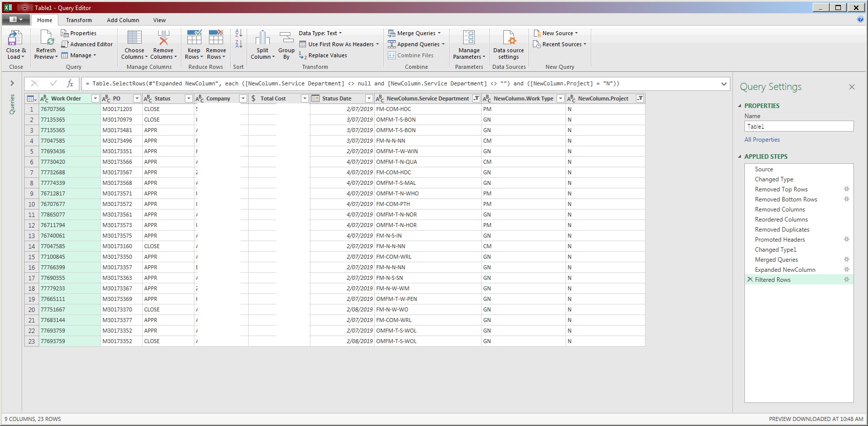The height and width of the screenshot is (426, 868).
Task: Collapse the APPLIED STEPS section
Action: [x=739, y=157]
